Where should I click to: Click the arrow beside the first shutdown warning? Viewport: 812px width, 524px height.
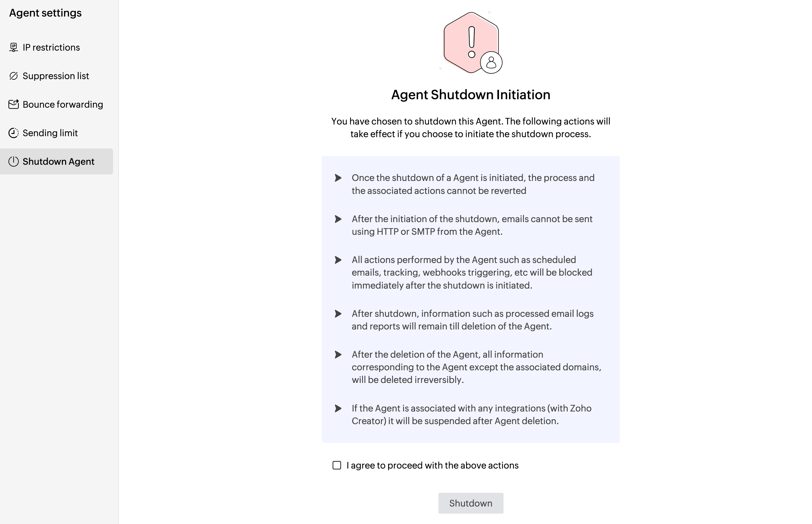(x=339, y=178)
